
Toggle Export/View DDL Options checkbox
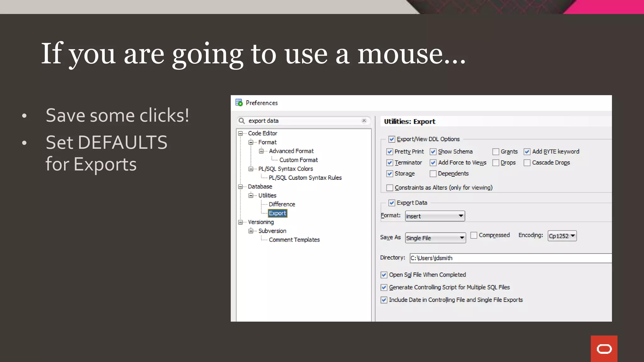point(392,139)
